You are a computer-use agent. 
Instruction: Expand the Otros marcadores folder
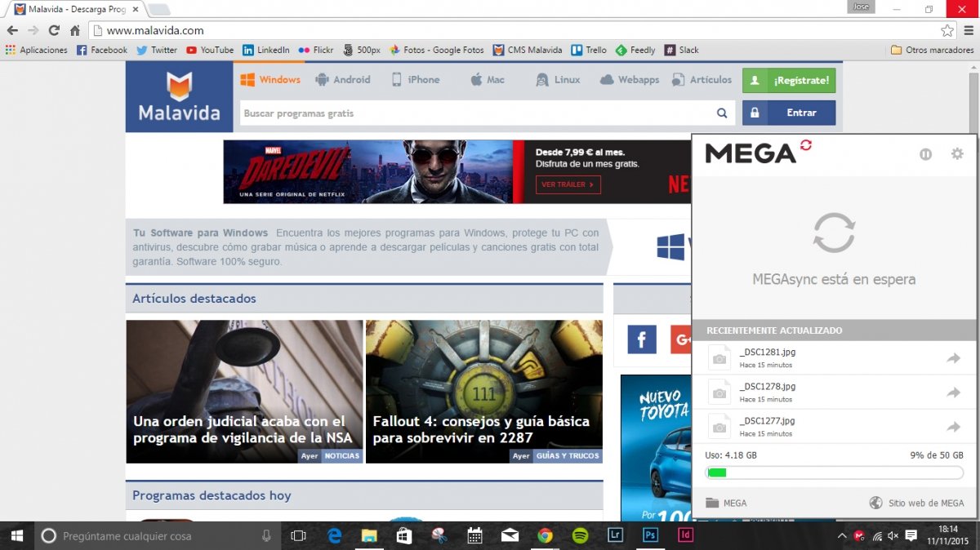(x=933, y=50)
